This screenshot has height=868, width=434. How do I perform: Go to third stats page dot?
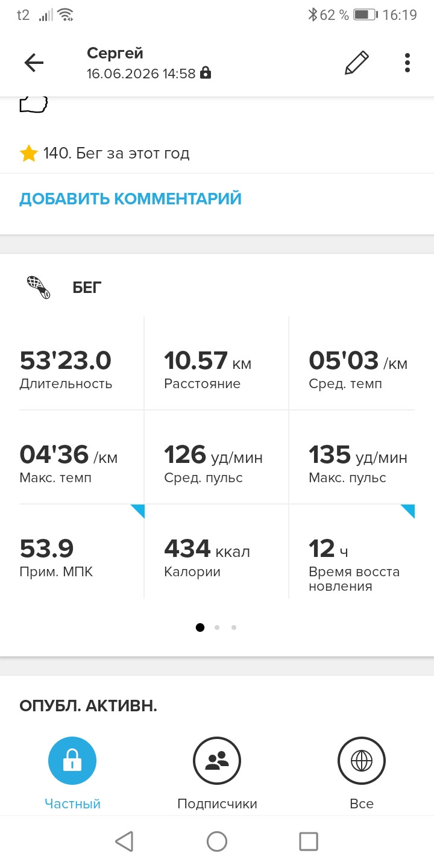234,627
